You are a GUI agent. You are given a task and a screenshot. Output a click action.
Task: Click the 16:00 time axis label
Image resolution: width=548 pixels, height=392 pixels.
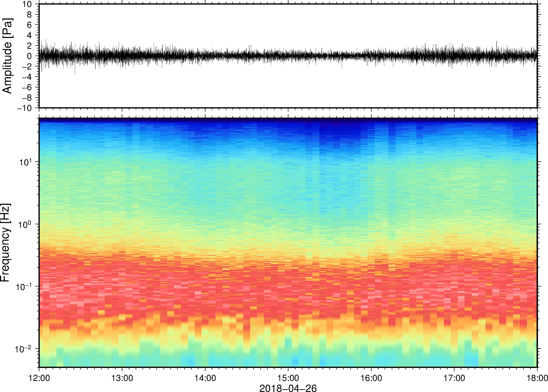371,378
